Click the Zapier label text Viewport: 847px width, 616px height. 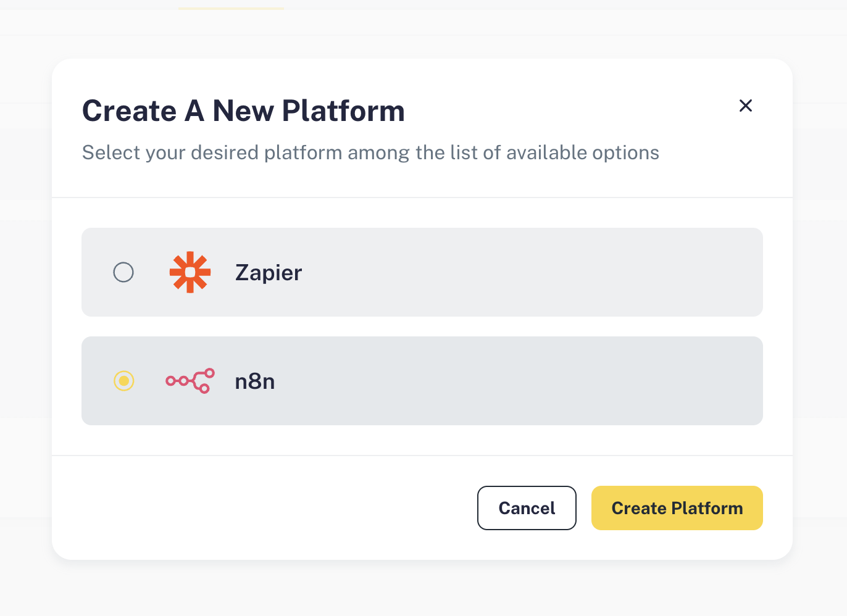pyautogui.click(x=268, y=272)
